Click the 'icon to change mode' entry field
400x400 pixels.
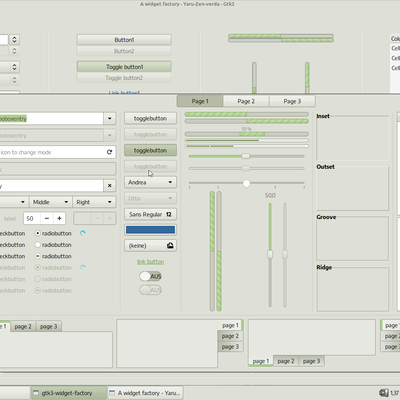(x=58, y=152)
